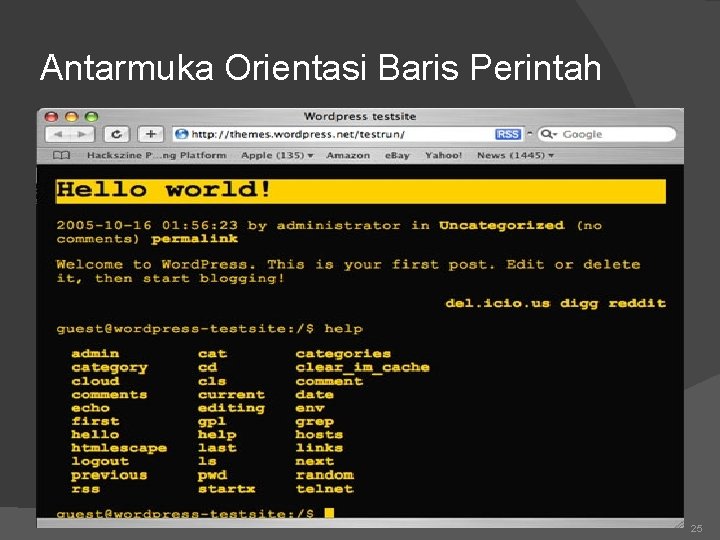Expand the News (1445) bookmarks folder
The height and width of the screenshot is (540, 720).
(x=515, y=155)
